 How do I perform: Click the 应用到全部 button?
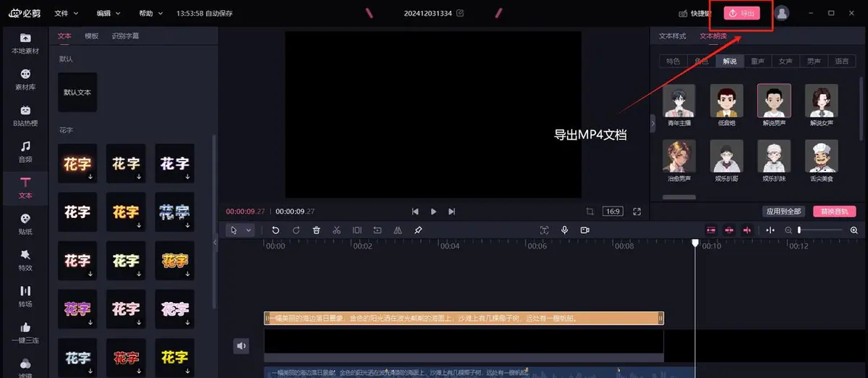click(784, 211)
